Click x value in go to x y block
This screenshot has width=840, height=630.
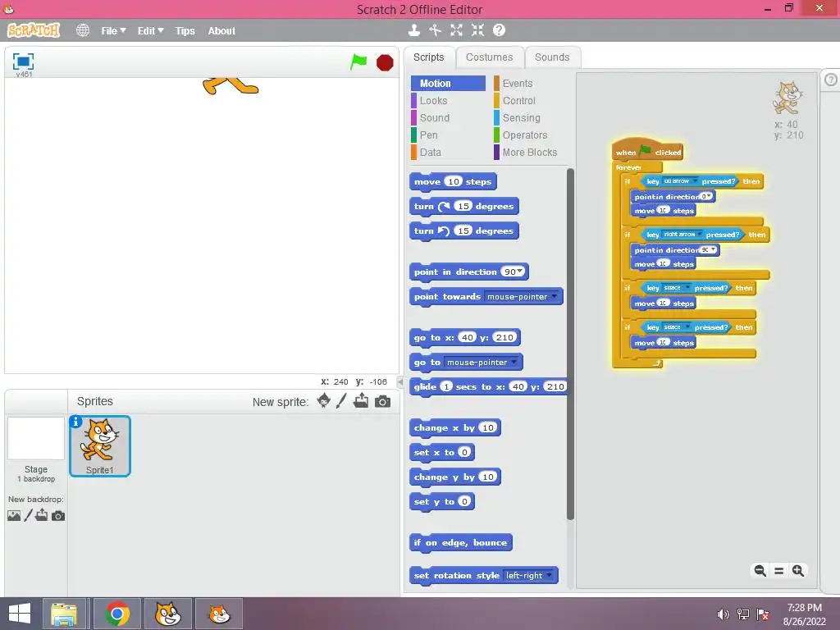pyautogui.click(x=467, y=337)
